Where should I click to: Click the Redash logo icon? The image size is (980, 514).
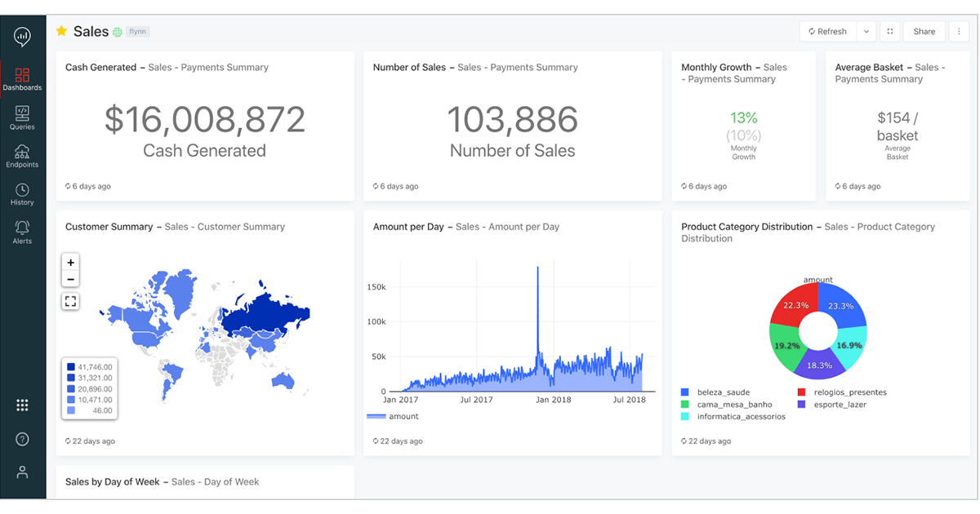point(22,36)
